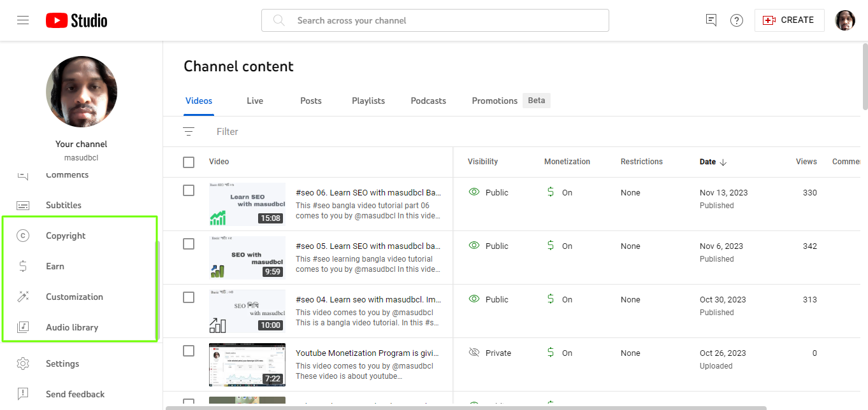Open Send feedback from the sidebar

pyautogui.click(x=82, y=394)
